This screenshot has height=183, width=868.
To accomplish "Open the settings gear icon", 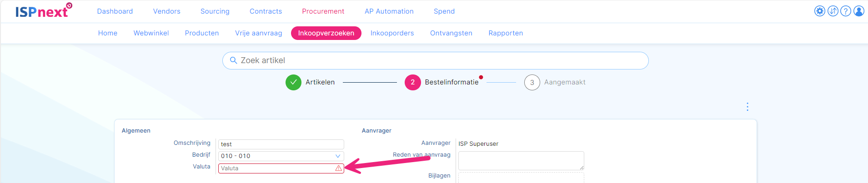I will pos(819,11).
